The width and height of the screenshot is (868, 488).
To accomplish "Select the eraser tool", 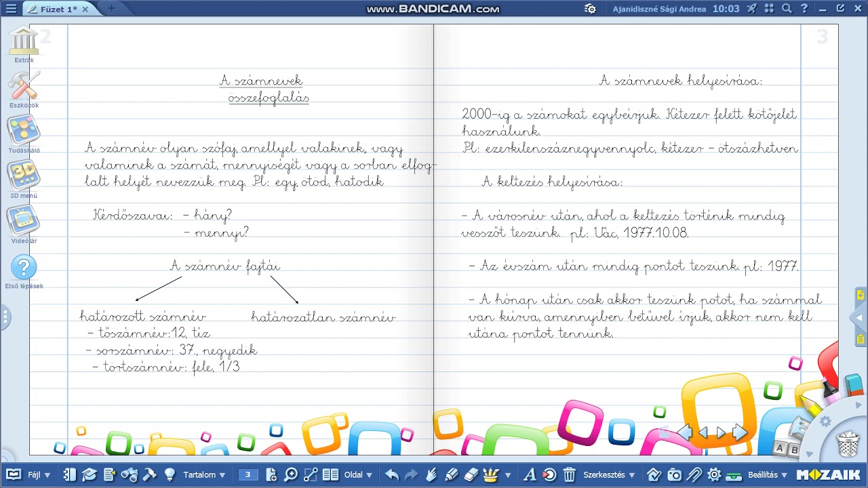I will [471, 474].
